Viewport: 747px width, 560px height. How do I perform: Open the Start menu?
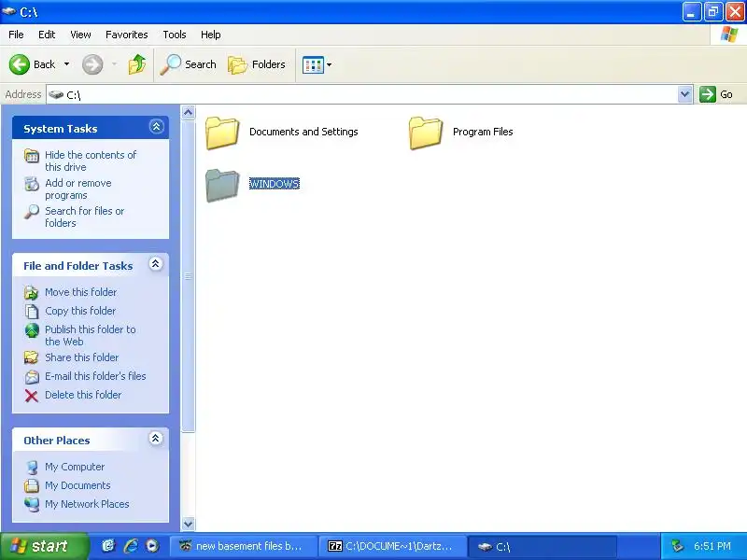click(44, 546)
